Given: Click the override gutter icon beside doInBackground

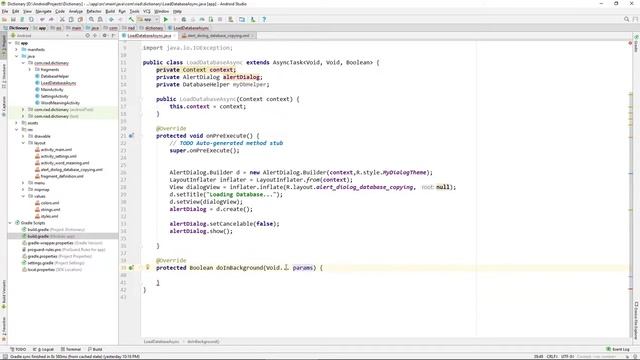Looking at the screenshot, I should click(131, 268).
